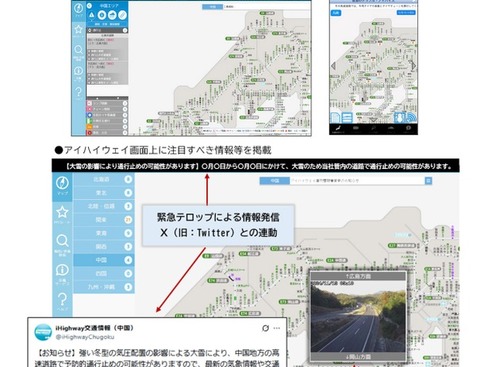Select 関東 region row with badge 21
The height and width of the screenshot is (367, 500).
104,220
